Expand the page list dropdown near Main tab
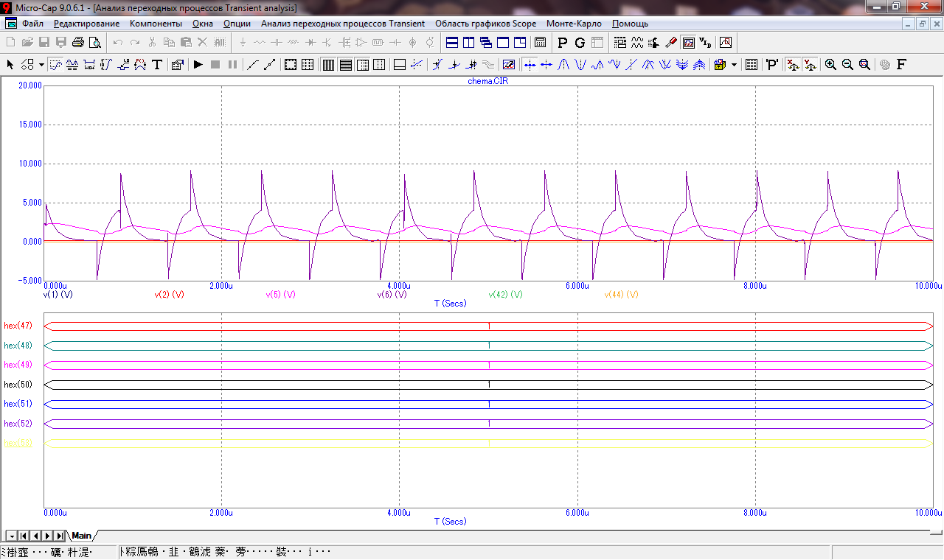 click(12, 536)
